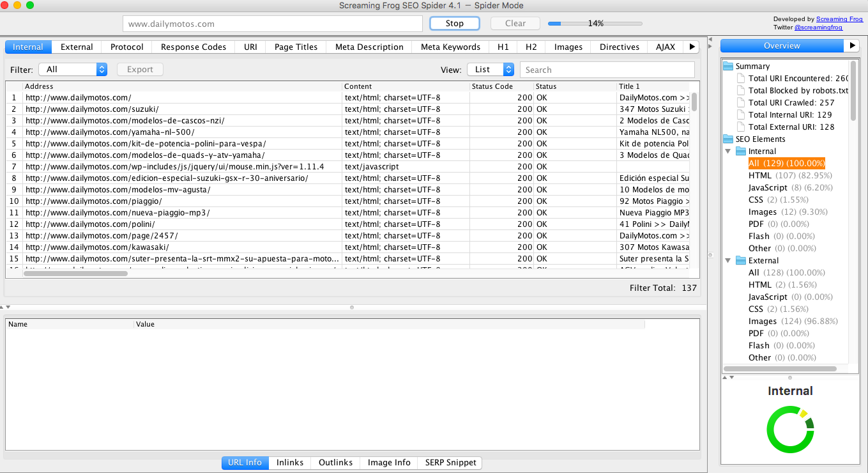The width and height of the screenshot is (868, 473).
Task: Collapse the External tree node
Action: 728,261
